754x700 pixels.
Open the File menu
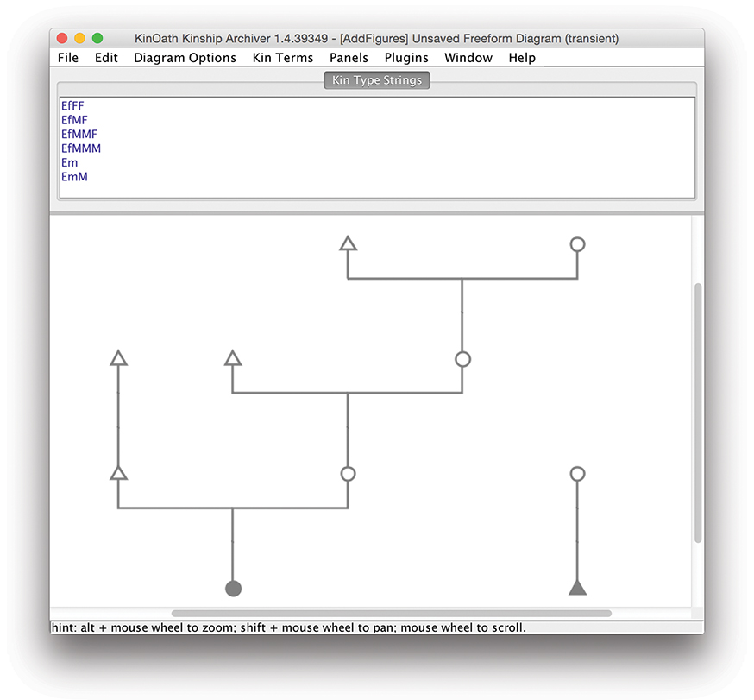click(68, 58)
